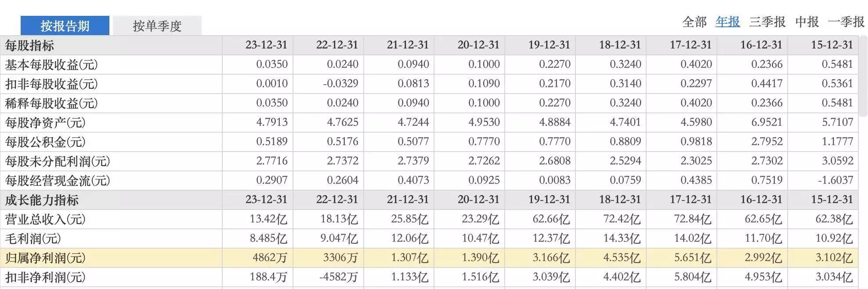Viewport: 868px width, 289px height.
Task: Click the 营业总收入(元) row label
Action: point(45,219)
